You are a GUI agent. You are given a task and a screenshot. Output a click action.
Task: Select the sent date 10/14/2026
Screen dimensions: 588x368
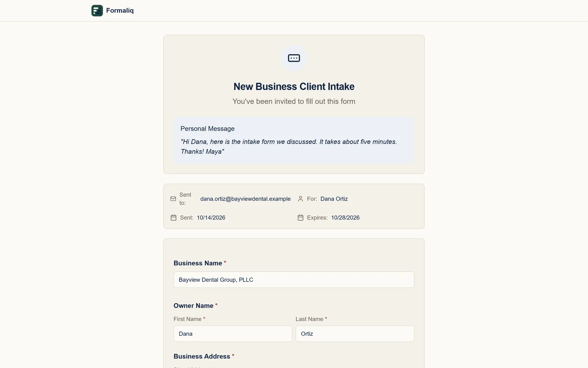[211, 217]
